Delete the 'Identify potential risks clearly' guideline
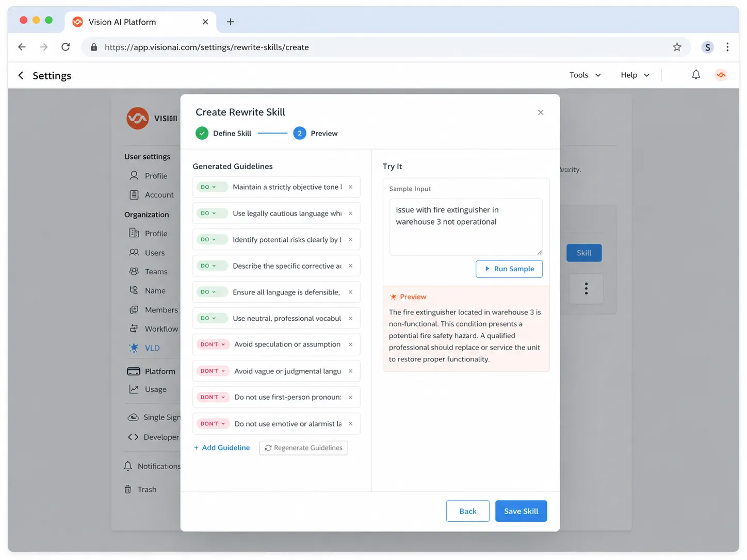The width and height of the screenshot is (747, 560). (x=350, y=240)
